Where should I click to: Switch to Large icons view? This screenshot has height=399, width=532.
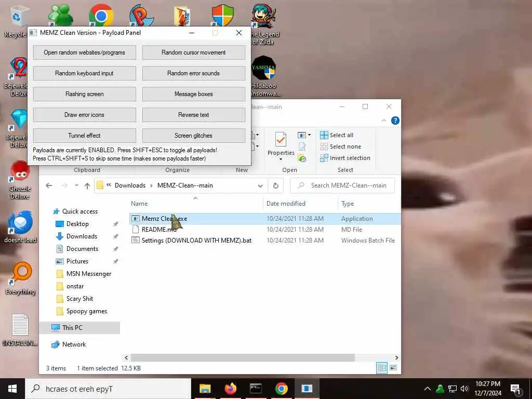[x=393, y=368]
